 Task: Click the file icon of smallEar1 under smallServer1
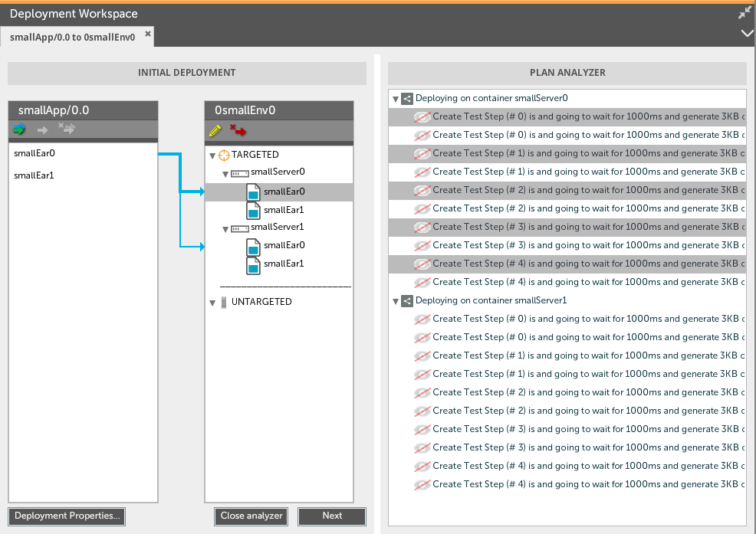(x=253, y=265)
